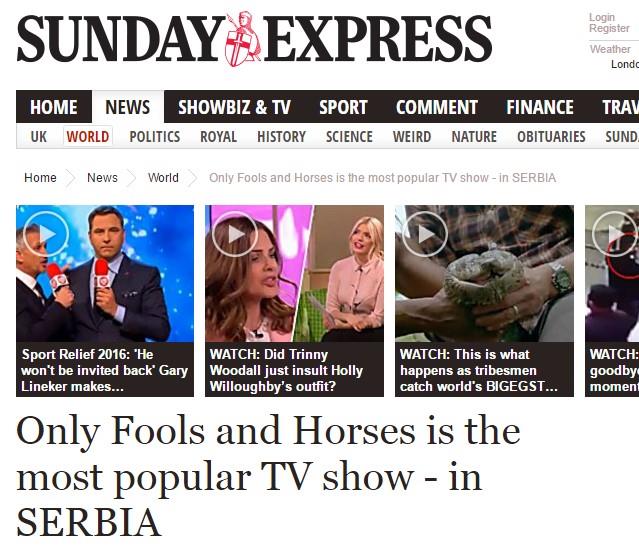Play the tribesmen snake video

point(425,234)
